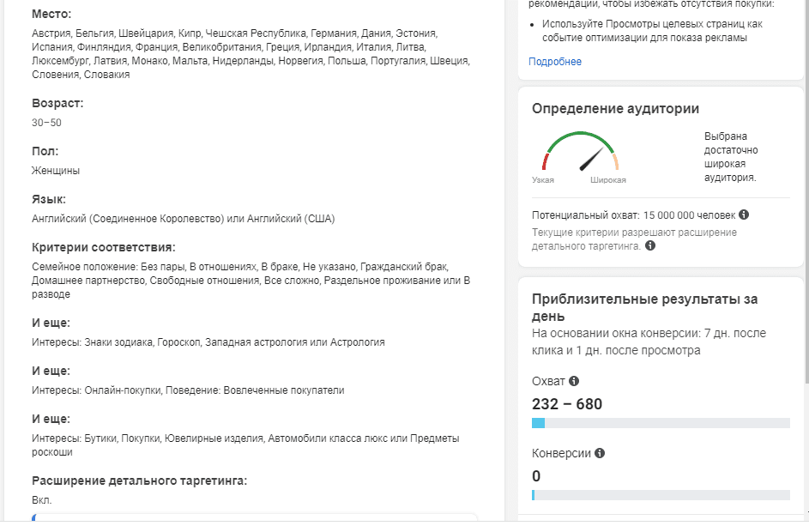Click the audience size gauge meter
The height and width of the screenshot is (532, 809).
coord(581,151)
